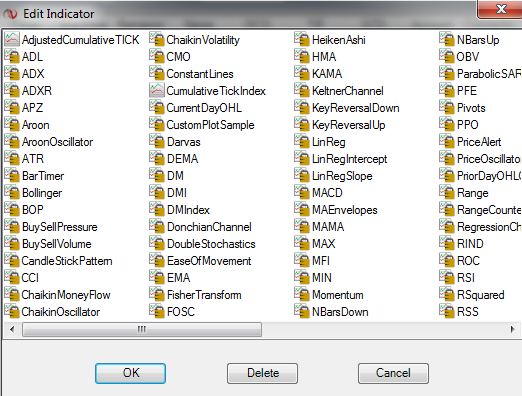Select LinRegSlope entry
522x396 pixels.
pos(342,176)
